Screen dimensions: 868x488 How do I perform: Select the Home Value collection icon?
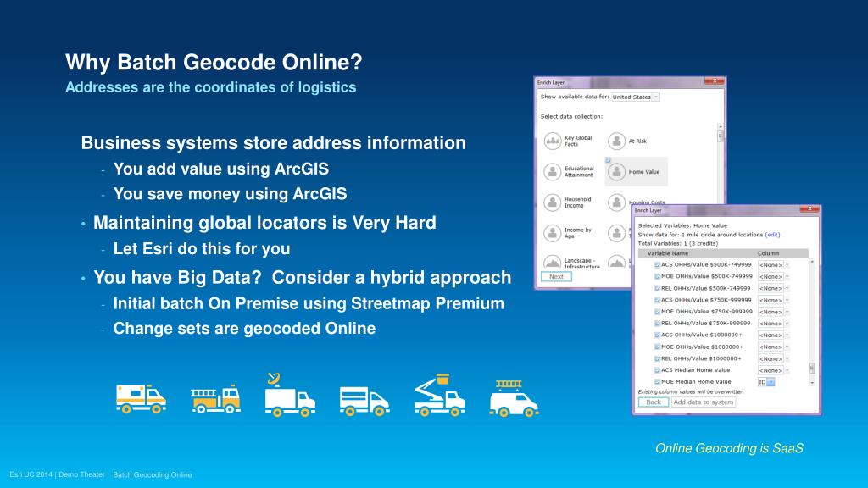616,172
